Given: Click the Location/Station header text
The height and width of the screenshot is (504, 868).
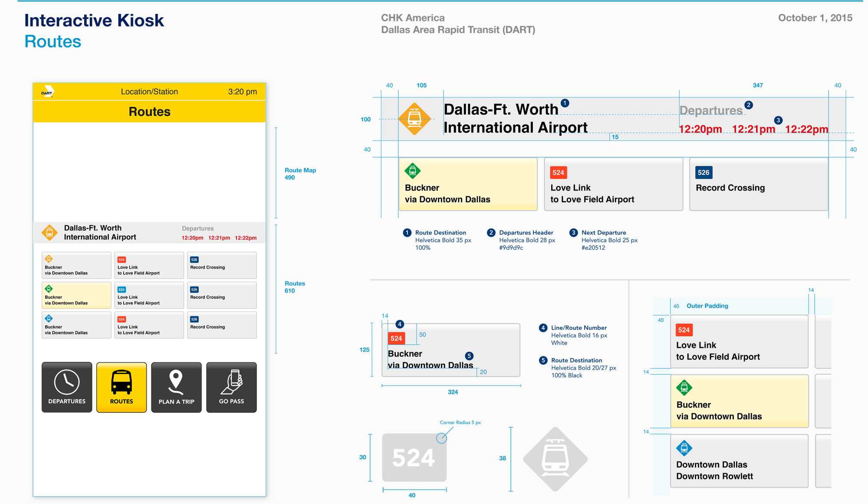Looking at the screenshot, I should pyautogui.click(x=149, y=92).
